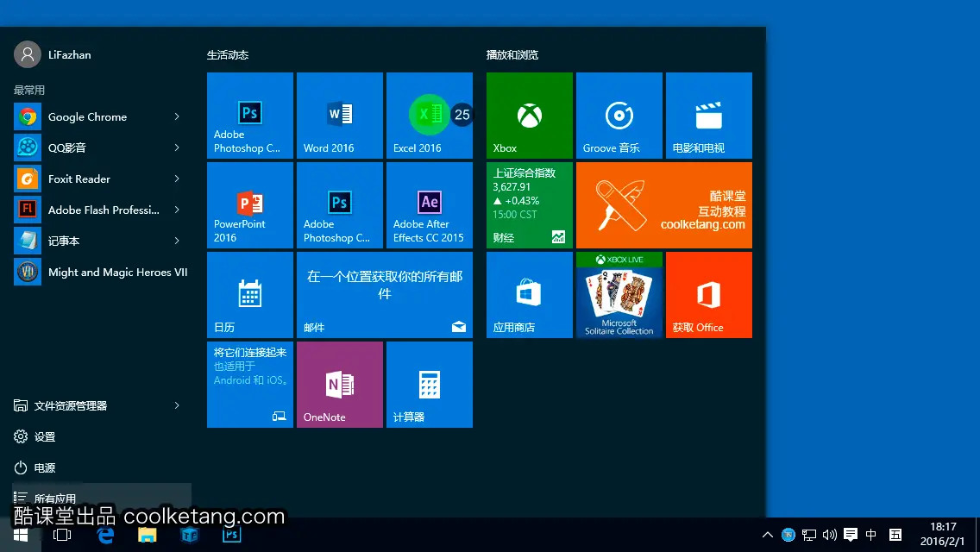The image size is (980, 552).
Task: Open Microsoft Edge from taskbar
Action: (105, 535)
